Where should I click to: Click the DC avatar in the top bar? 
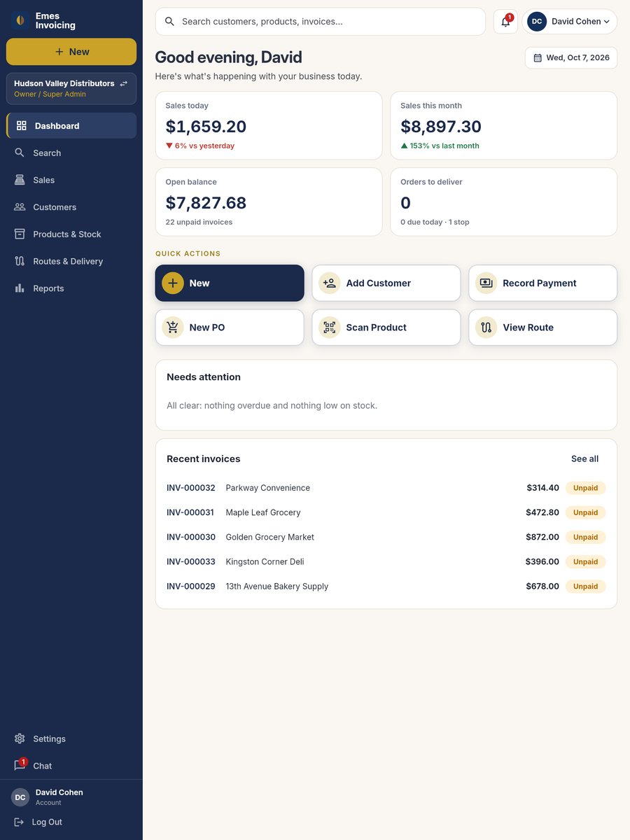537,22
